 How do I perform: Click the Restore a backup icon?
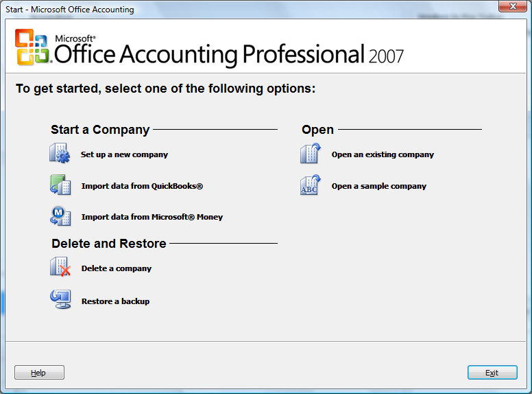point(60,299)
